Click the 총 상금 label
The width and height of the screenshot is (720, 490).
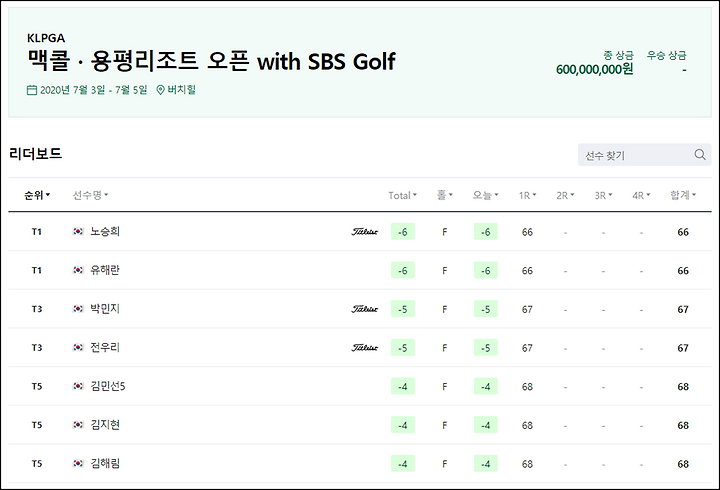619,56
